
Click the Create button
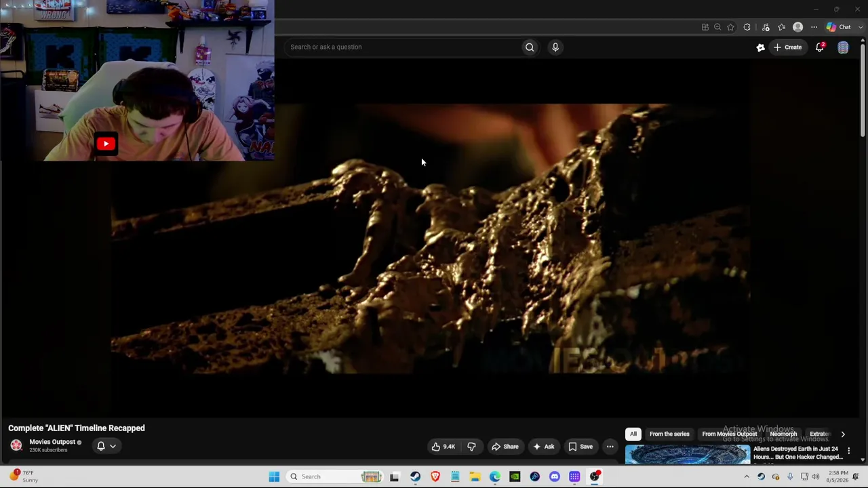tap(787, 47)
